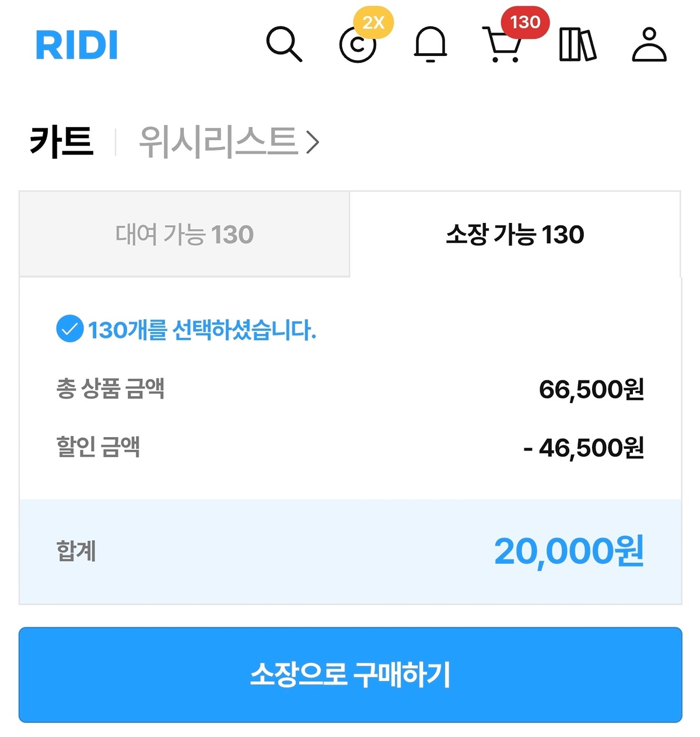The width and height of the screenshot is (700, 737).
Task: Click the 20,000원 total amount
Action: click(569, 551)
